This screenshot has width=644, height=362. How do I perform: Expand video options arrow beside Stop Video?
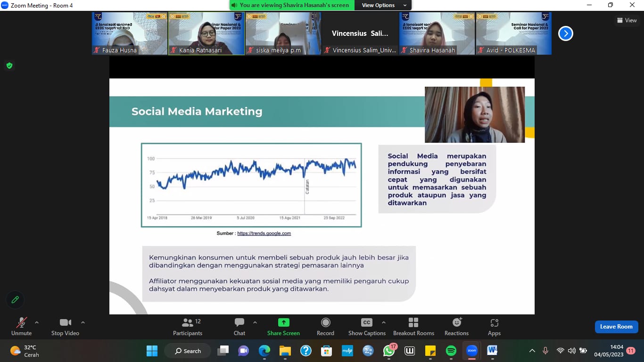(x=83, y=322)
